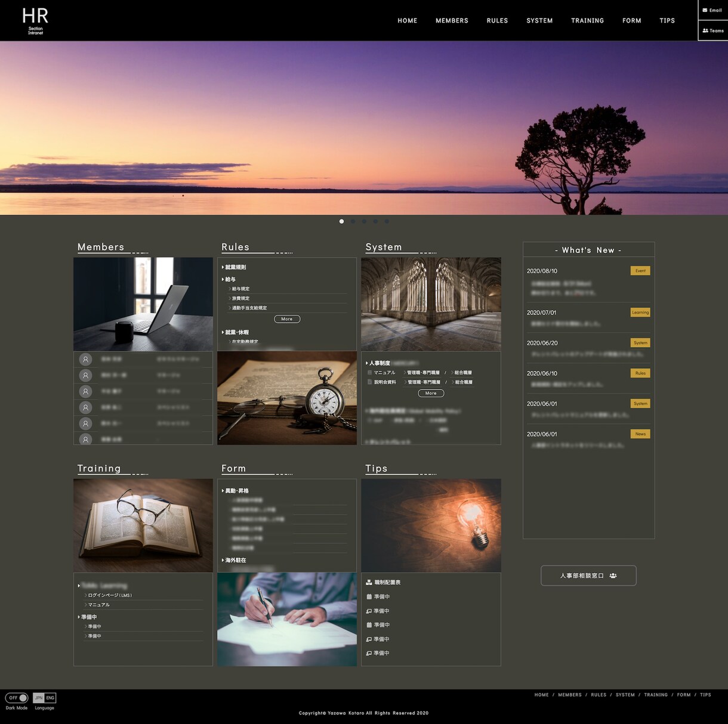
Task: Click the org chart icon beside 職制配置表
Action: (369, 582)
